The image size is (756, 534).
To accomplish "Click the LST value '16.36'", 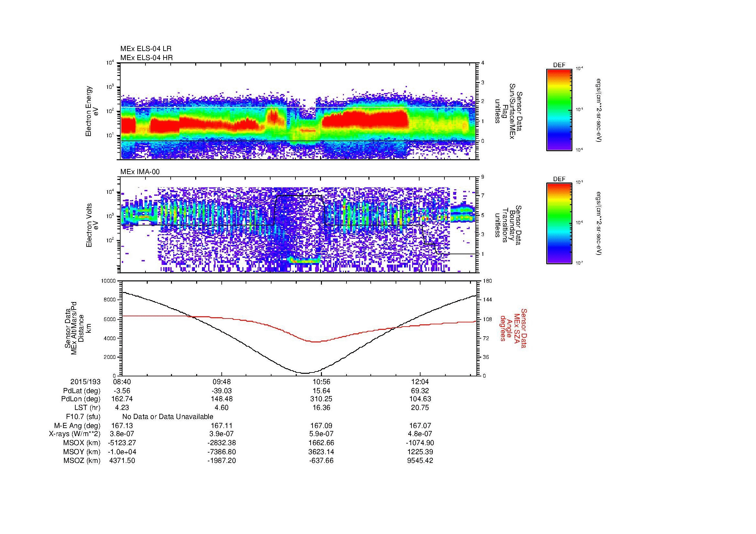I will pos(321,408).
